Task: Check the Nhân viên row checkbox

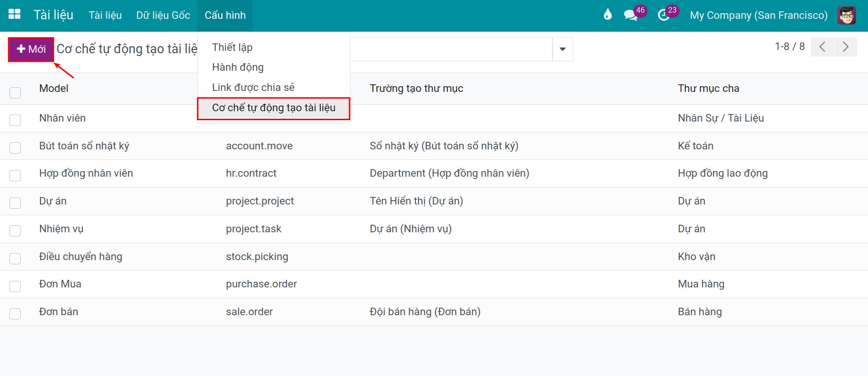Action: coord(15,120)
